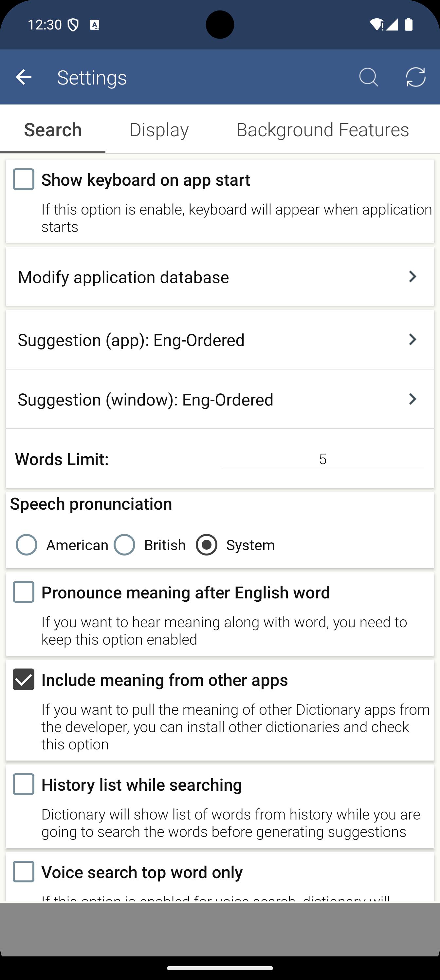This screenshot has width=440, height=980.
Task: Open search using the magnifier icon
Action: (369, 77)
